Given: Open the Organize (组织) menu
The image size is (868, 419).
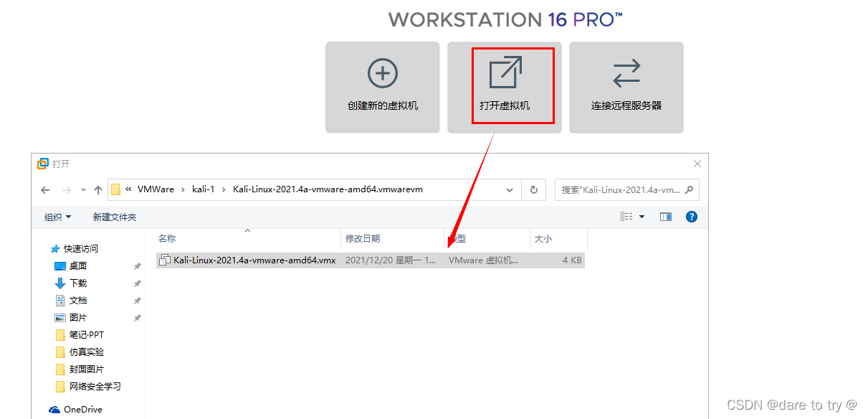Looking at the screenshot, I should click(57, 217).
